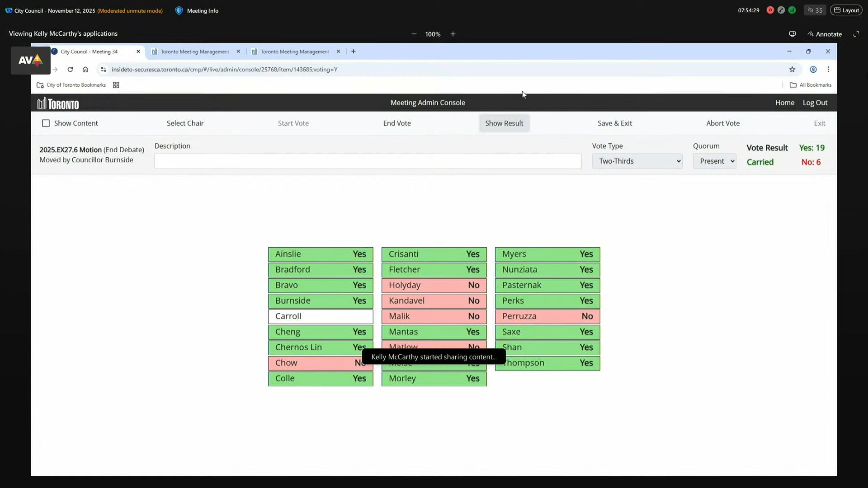The width and height of the screenshot is (868, 488).
Task: Click the Log Out link
Action: [x=815, y=103]
